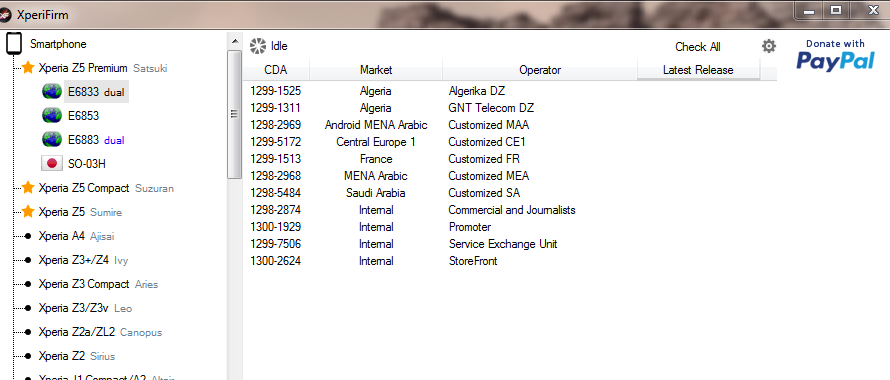
Task: Select row 1299-1513 Customized FR
Action: [x=510, y=159]
